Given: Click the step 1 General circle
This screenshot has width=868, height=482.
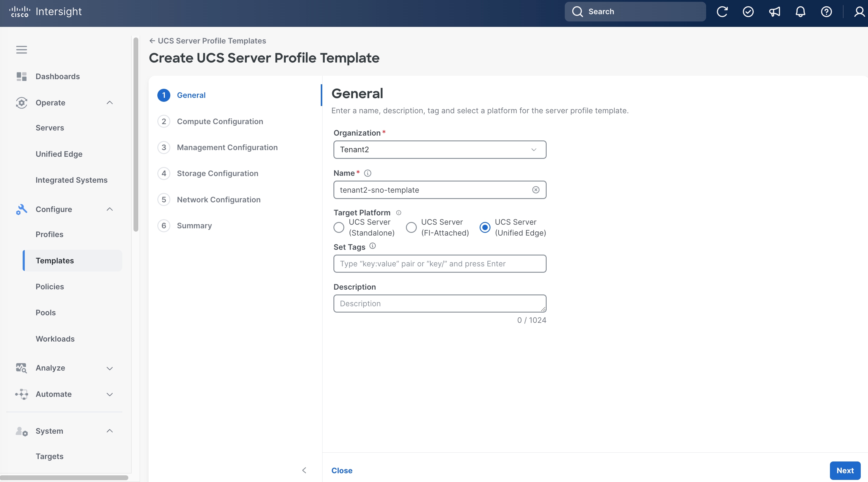Looking at the screenshot, I should [164, 95].
